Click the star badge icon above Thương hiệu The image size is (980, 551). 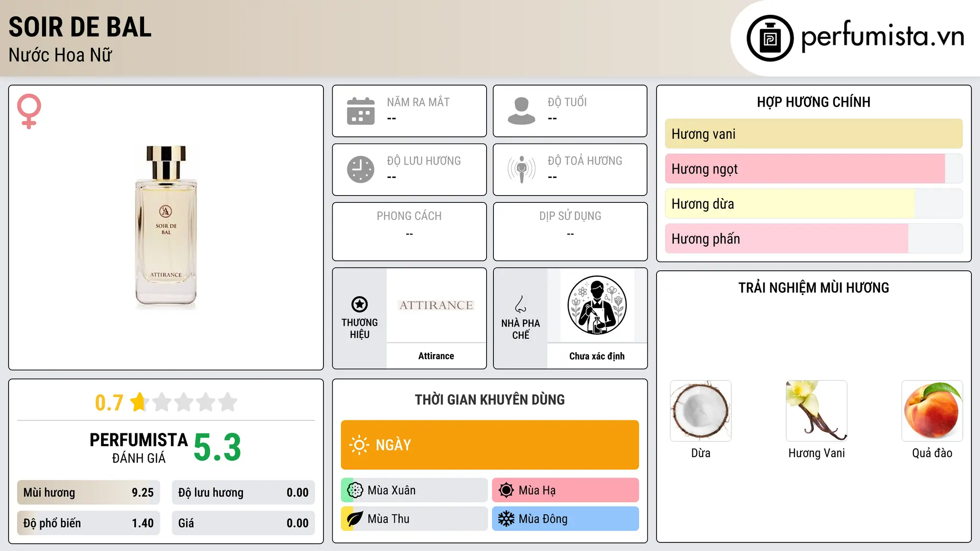coord(359,304)
